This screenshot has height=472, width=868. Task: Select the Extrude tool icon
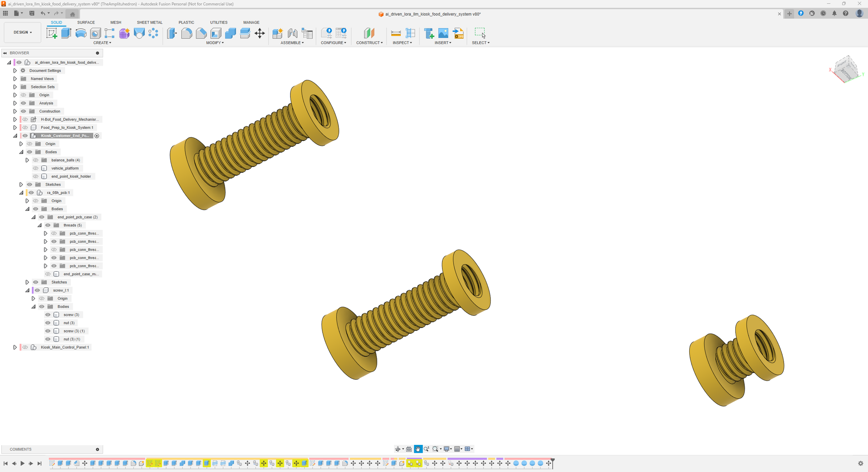click(x=66, y=33)
